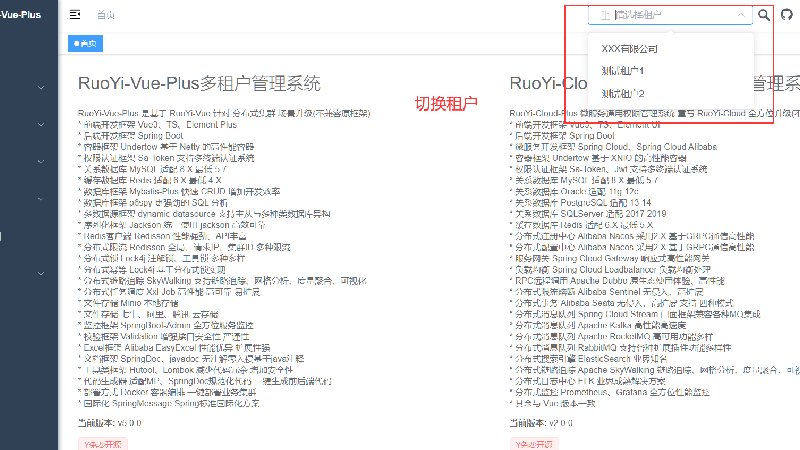The image size is (800, 450).
Task: Click the "Hutool、Lombok" tools line
Action: coord(185,370)
